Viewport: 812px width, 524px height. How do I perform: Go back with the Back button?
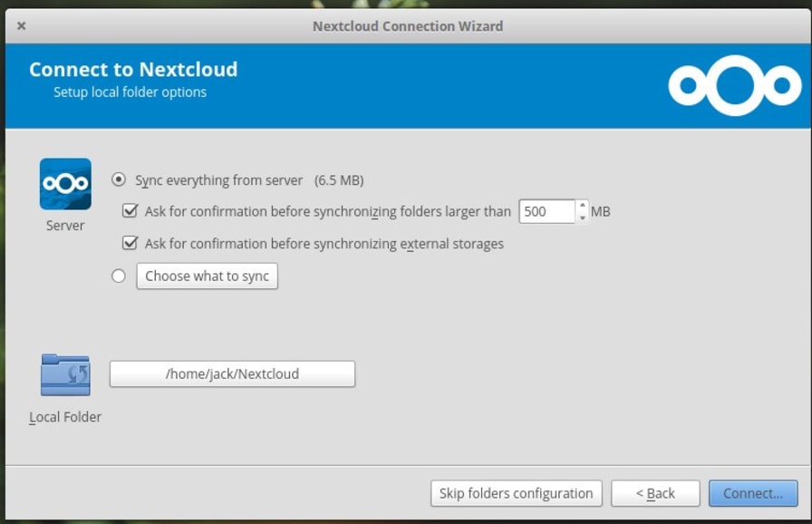click(x=655, y=493)
